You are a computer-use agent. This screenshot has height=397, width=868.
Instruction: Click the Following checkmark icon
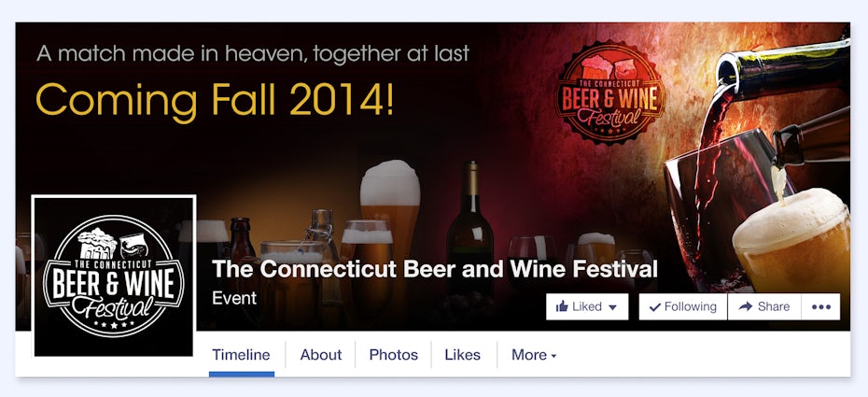click(x=654, y=306)
